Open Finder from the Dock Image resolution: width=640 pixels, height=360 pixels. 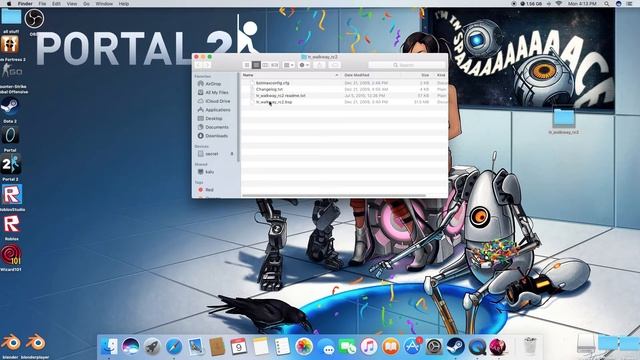[109, 347]
